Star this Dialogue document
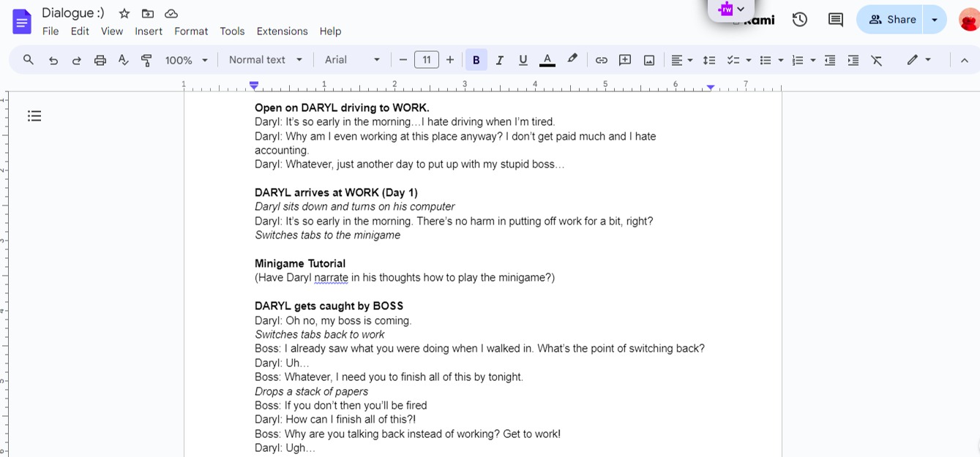Image resolution: width=980 pixels, height=457 pixels. [x=124, y=13]
